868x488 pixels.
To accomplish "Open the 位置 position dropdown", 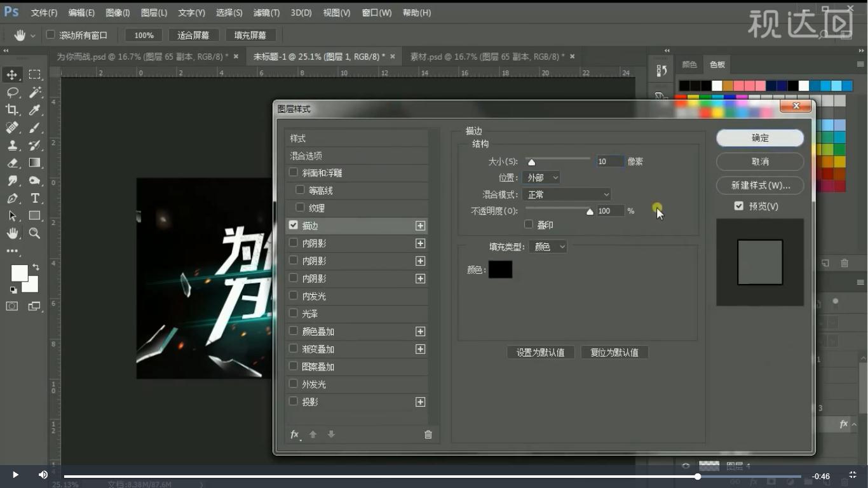I will [540, 177].
